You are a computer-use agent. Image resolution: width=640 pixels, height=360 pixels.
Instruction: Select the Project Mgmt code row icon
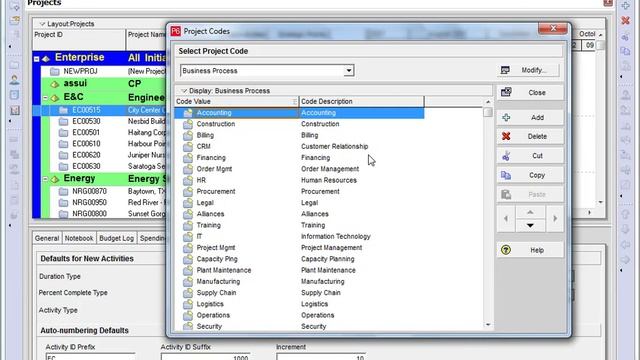click(188, 248)
